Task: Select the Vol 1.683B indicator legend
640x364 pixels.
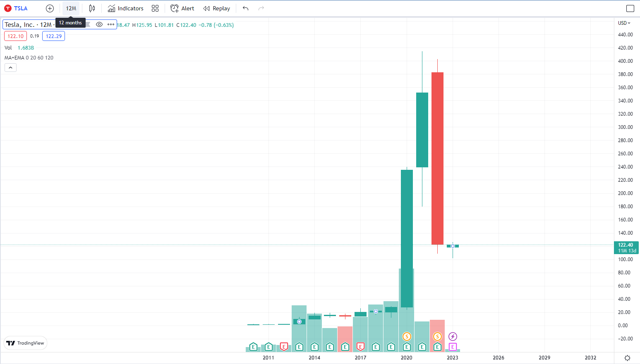Action: coord(19,48)
